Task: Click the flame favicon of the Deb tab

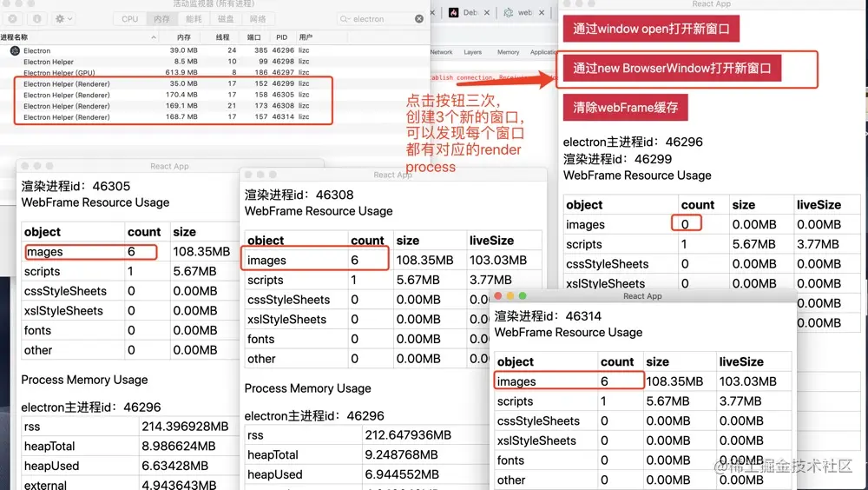Action: click(x=453, y=12)
